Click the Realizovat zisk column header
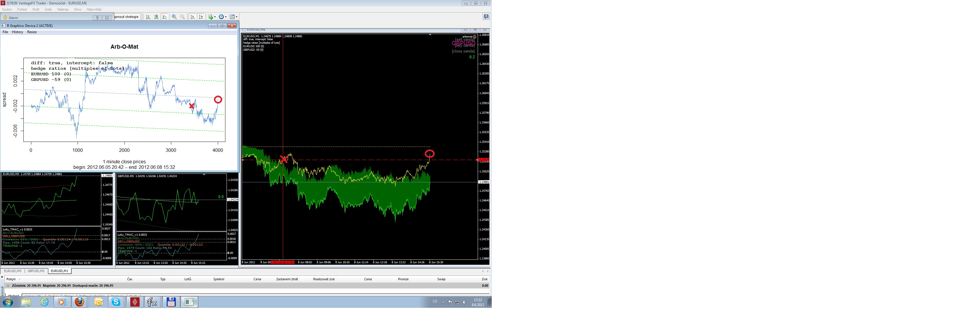 tap(324, 279)
